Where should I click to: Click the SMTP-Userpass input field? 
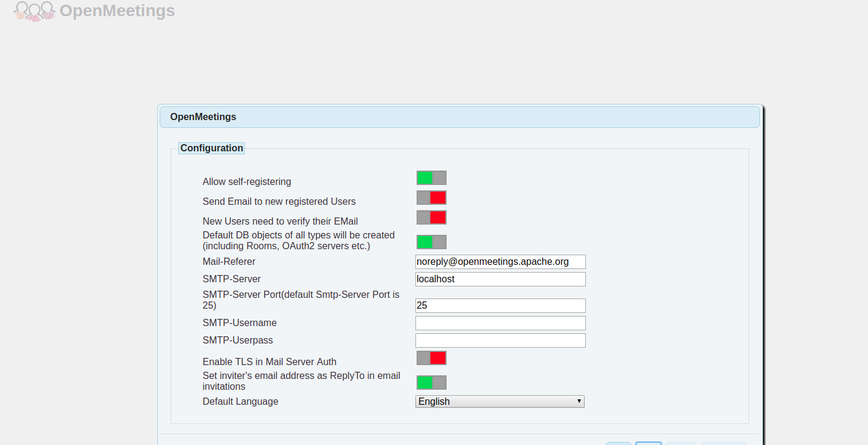[x=501, y=341]
